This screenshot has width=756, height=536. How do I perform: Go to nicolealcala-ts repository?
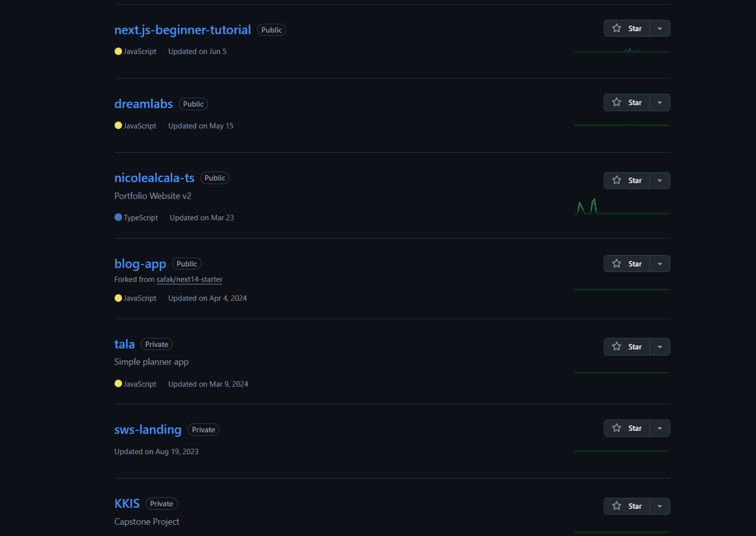[154, 178]
